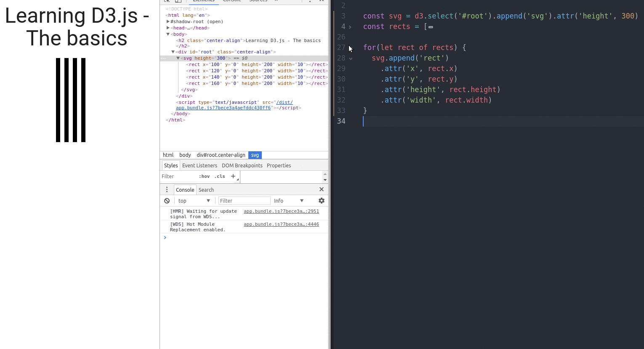
Task: Expand the collapsed head element
Action: 168,28
